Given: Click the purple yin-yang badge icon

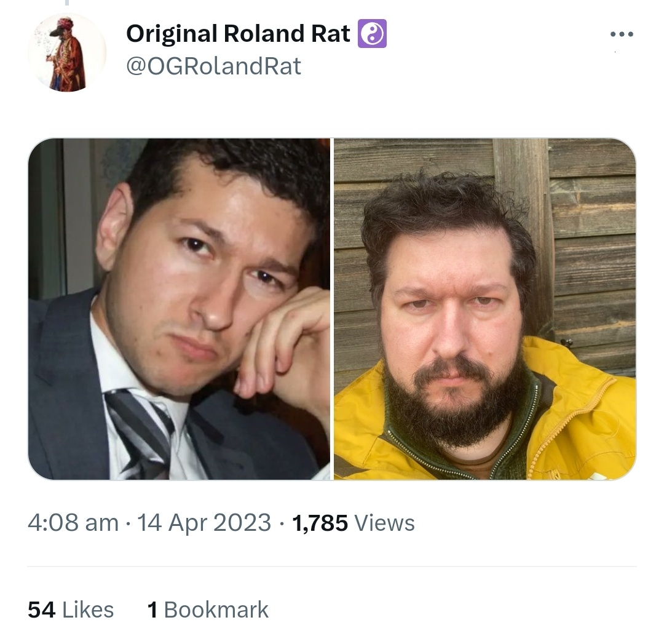Looking at the screenshot, I should coord(372,33).
